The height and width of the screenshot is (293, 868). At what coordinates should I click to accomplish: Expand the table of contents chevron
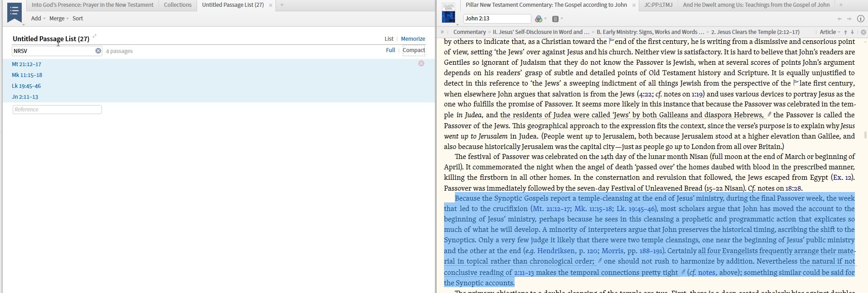tap(442, 32)
